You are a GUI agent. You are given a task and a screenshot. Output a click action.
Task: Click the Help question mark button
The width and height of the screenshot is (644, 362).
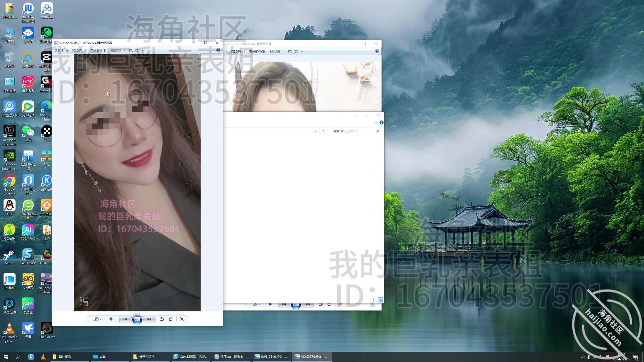(218, 51)
